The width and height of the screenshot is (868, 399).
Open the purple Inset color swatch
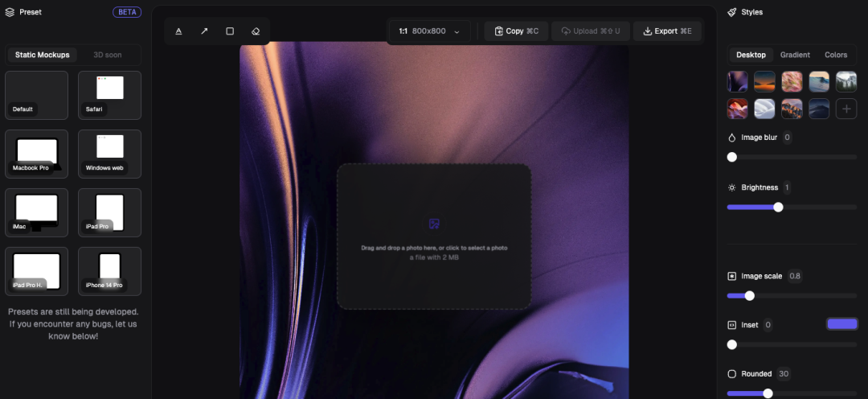842,324
